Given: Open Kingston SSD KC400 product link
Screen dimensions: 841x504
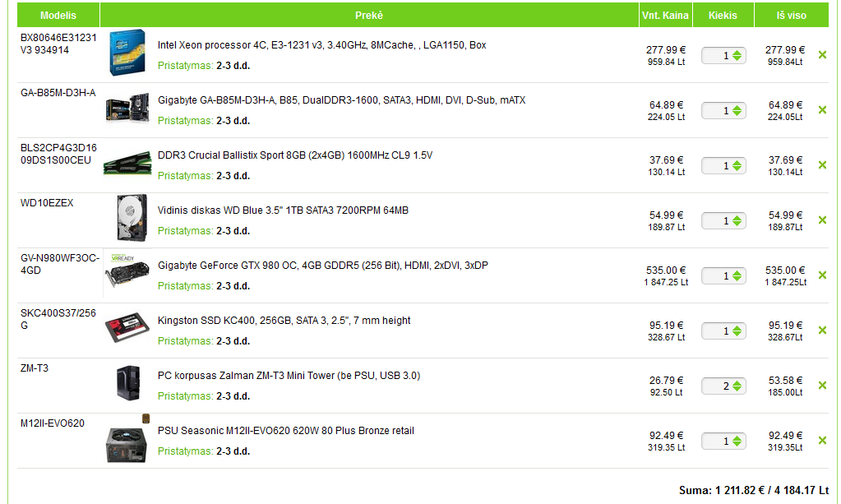Looking at the screenshot, I should [284, 321].
